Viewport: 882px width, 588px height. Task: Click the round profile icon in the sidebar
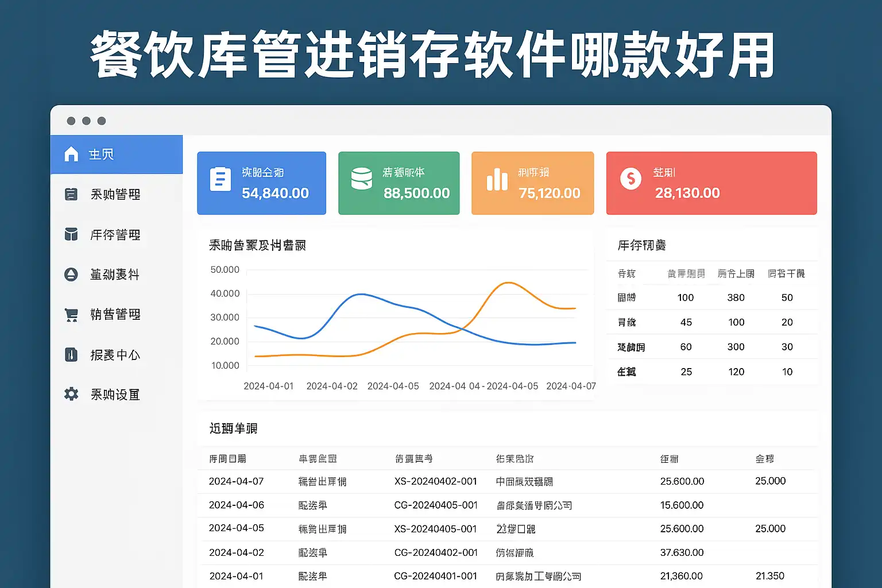pos(71,274)
